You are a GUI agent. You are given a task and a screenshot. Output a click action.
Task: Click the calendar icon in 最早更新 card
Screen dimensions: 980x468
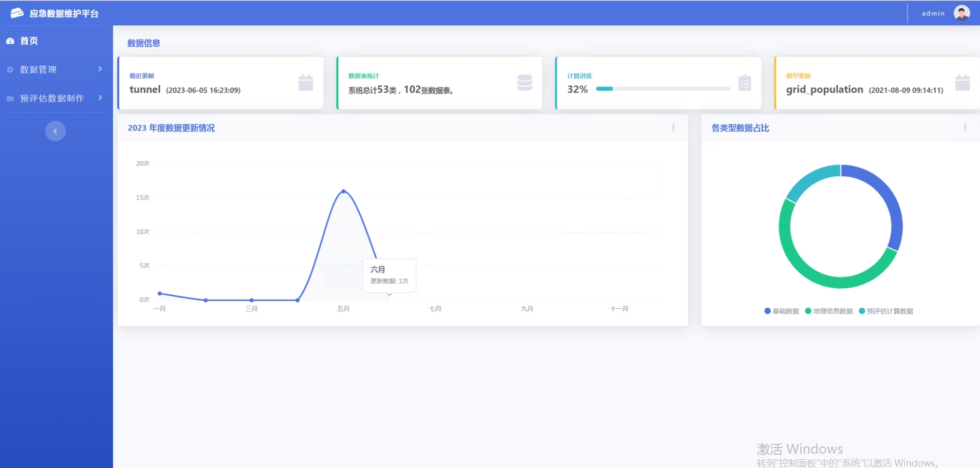pos(962,83)
